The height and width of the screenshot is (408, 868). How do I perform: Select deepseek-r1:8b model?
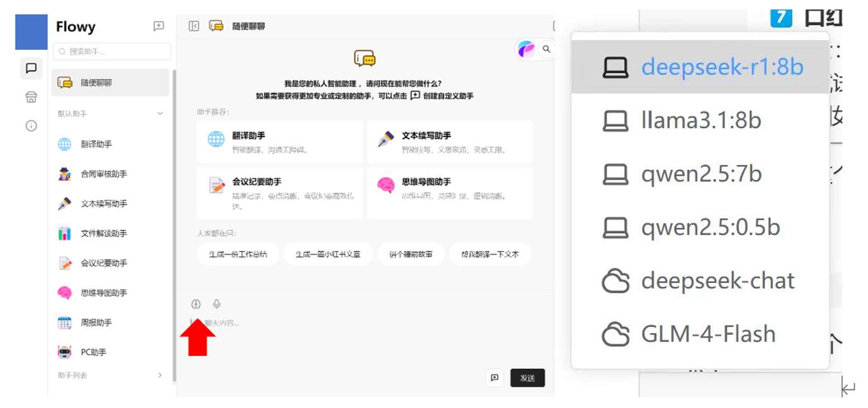tap(700, 67)
